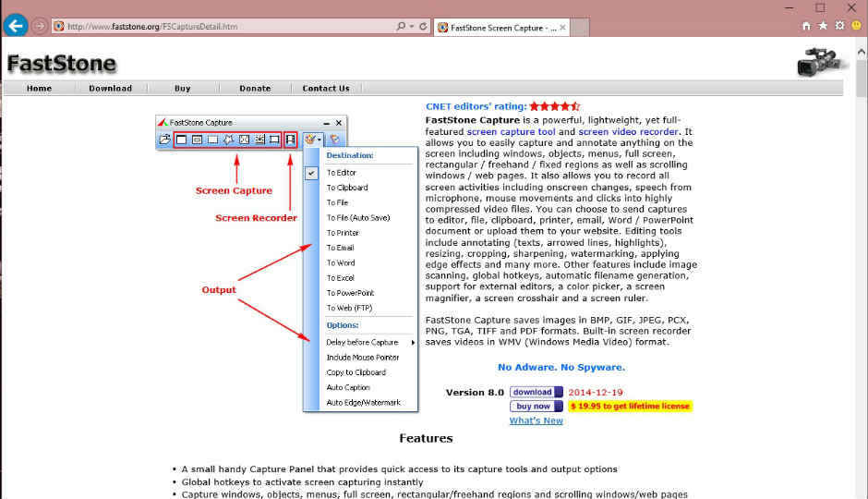Select Capture Fixed Region icon

pyautogui.click(x=274, y=140)
